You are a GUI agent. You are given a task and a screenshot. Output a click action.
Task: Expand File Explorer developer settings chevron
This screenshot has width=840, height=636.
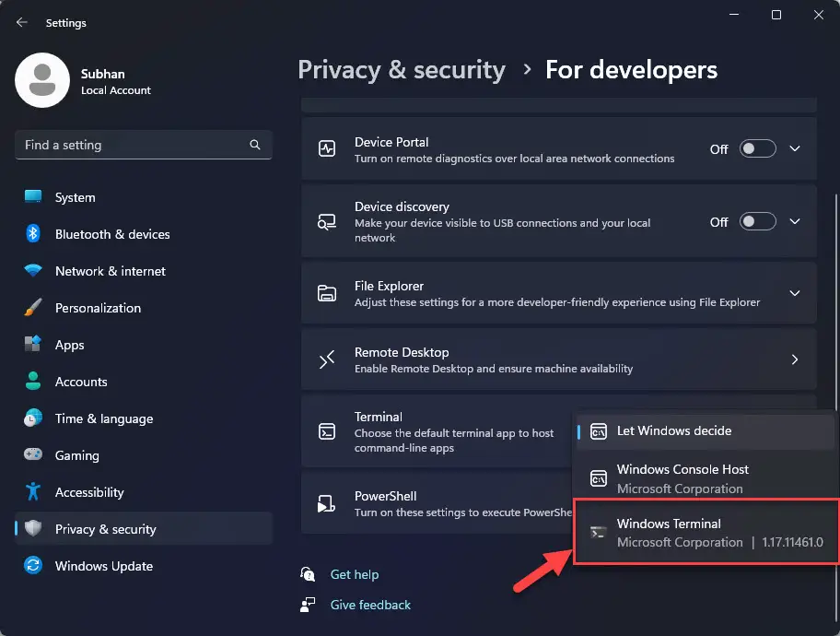pos(795,293)
